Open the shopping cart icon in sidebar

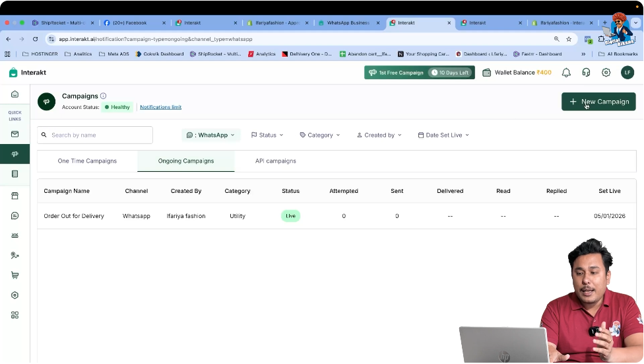15,275
